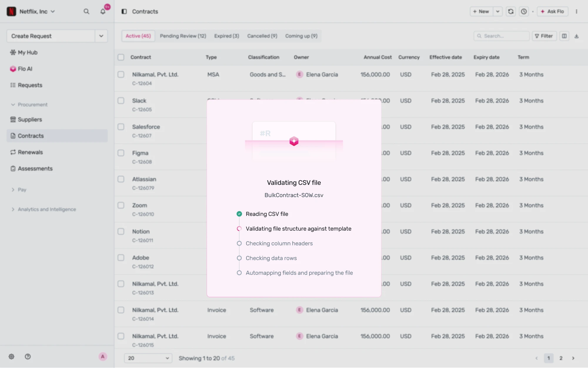Sort by Expiry date column header
Viewport: 588px width, 368px height.
coord(486,57)
